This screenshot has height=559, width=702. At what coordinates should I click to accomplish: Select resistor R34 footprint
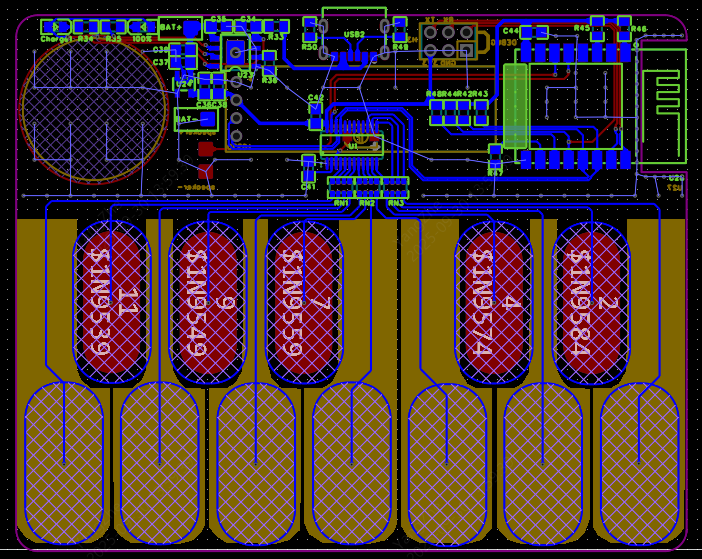85,27
